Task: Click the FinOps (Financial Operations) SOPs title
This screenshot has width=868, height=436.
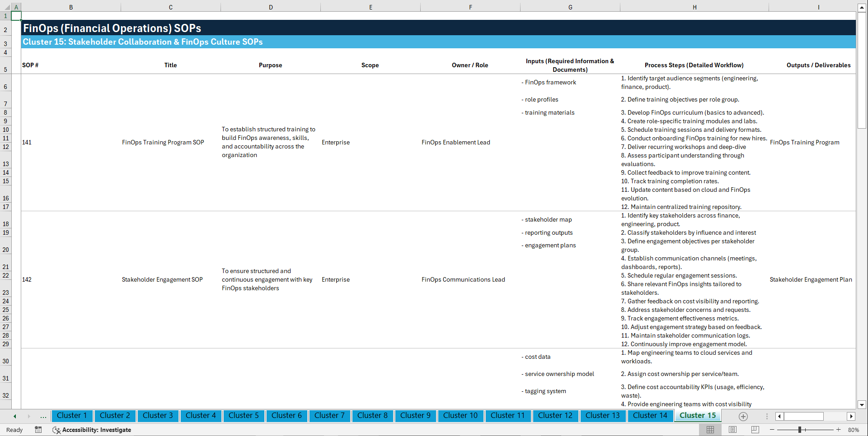Action: 112,28
